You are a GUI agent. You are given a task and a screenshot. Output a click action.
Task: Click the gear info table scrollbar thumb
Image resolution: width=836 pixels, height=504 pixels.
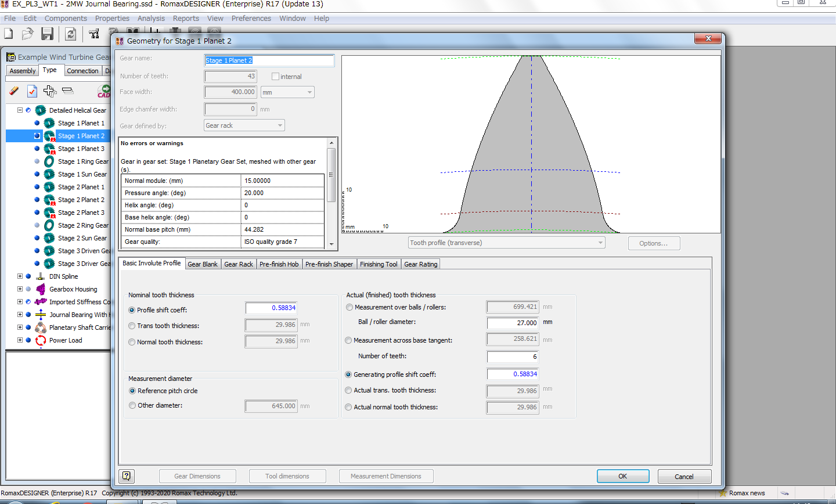point(331,175)
